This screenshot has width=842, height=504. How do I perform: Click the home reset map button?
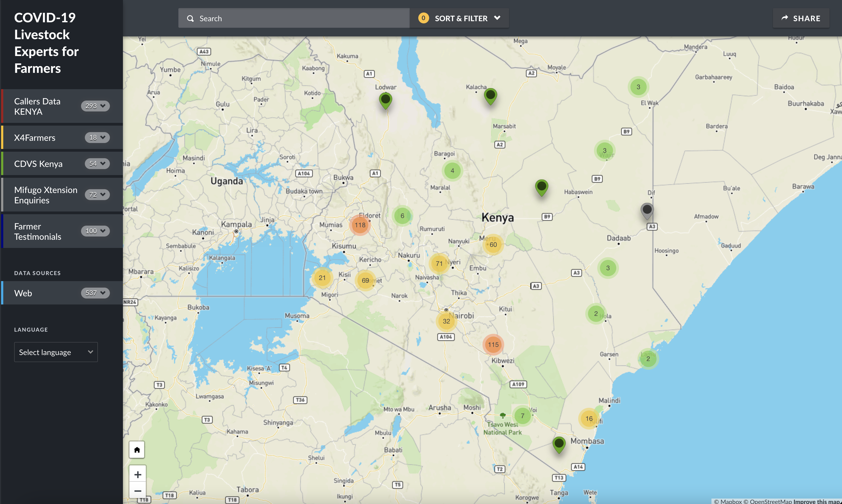pyautogui.click(x=137, y=450)
